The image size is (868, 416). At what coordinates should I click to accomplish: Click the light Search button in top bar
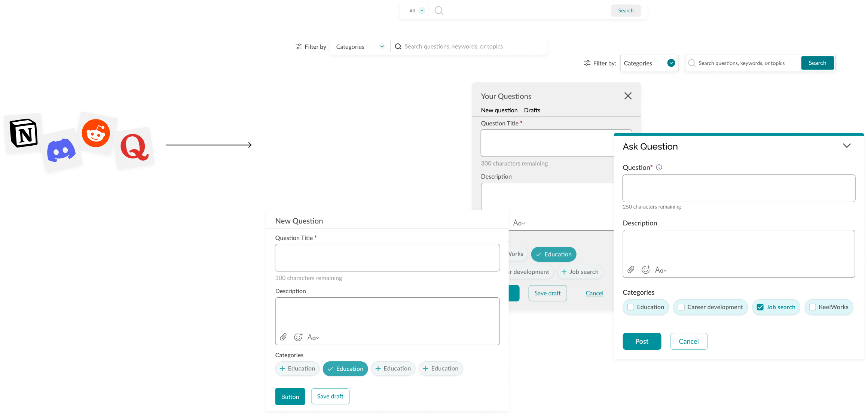click(x=626, y=10)
